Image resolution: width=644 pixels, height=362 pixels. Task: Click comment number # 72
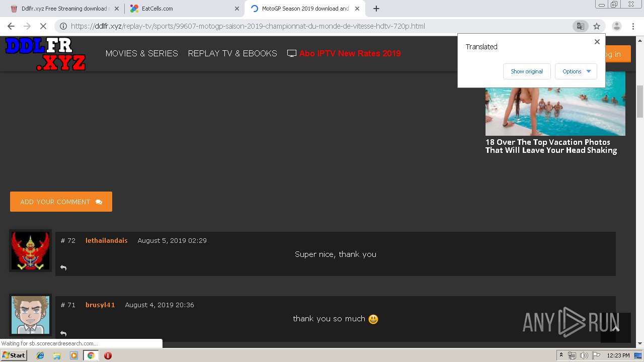68,240
